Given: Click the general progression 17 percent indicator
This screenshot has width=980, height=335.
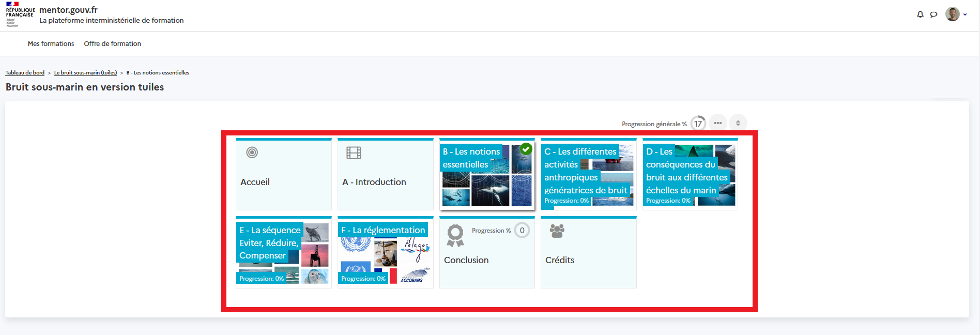Looking at the screenshot, I should pos(698,124).
